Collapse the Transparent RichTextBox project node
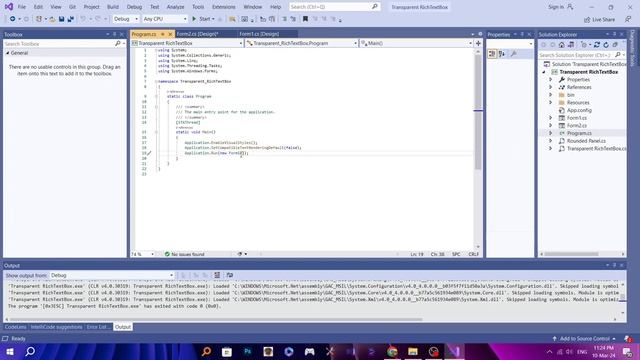Viewport: 640px width, 360px height. (544, 72)
